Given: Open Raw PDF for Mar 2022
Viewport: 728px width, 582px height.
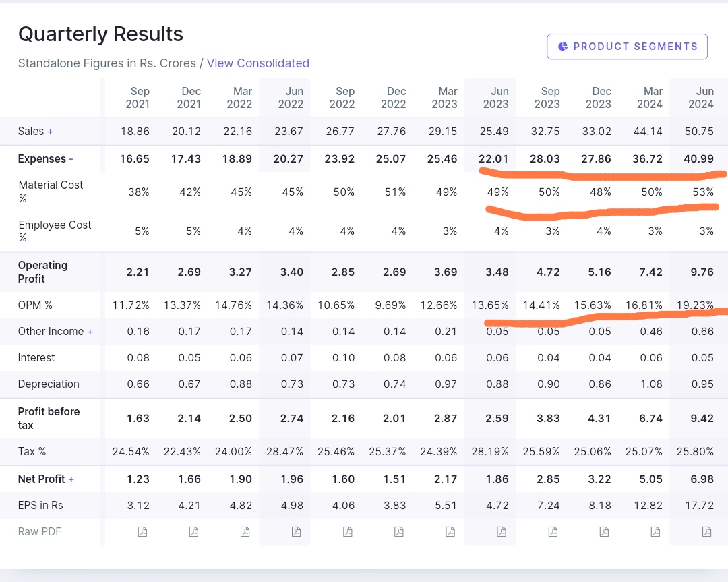Looking at the screenshot, I should click(245, 531).
